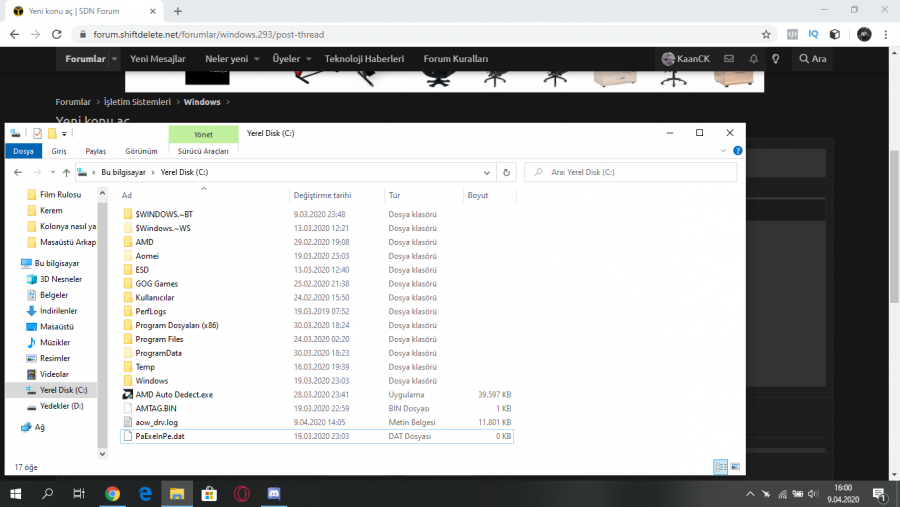Refresh the Yerel Disk (C:) folder view

tap(506, 172)
